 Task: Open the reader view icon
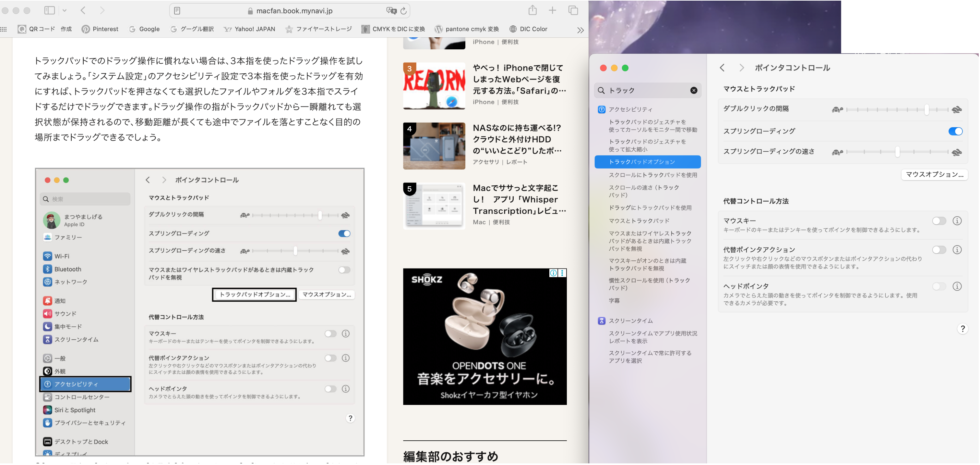177,11
